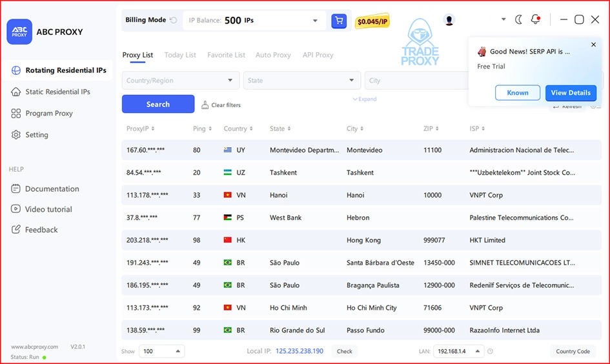Select the 186.195.***.*** Bragança Paulista row
This screenshot has height=364, width=610.
(x=361, y=285)
